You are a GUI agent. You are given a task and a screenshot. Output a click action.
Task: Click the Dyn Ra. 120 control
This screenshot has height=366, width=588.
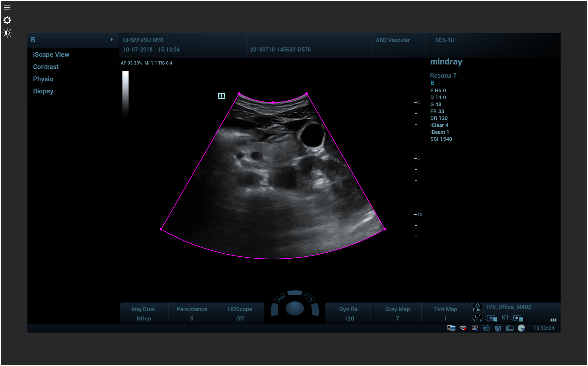click(x=349, y=314)
